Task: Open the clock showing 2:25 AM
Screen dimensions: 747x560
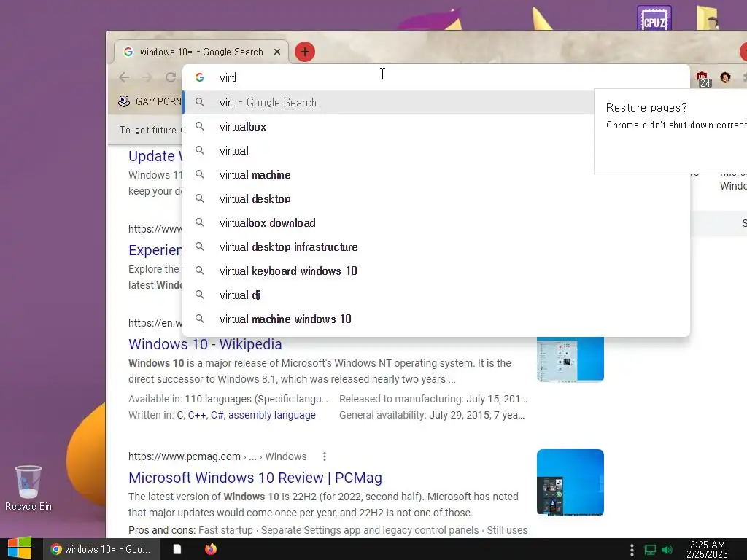Action: tap(707, 549)
